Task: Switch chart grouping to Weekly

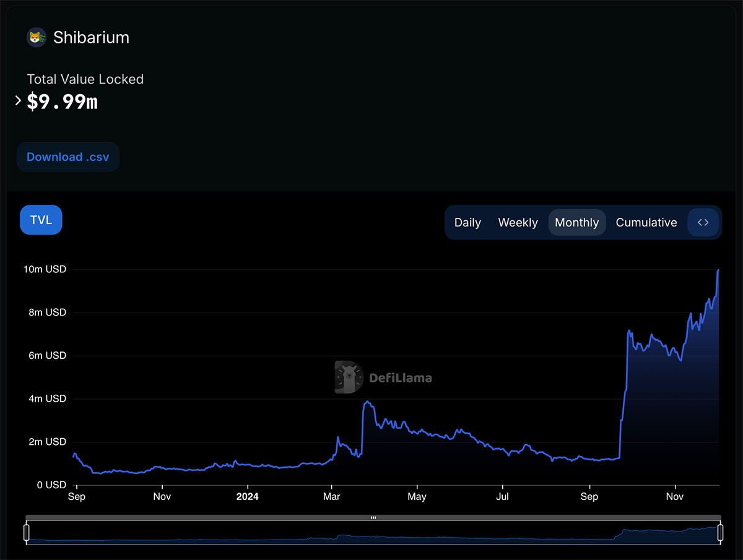Action: click(x=518, y=222)
